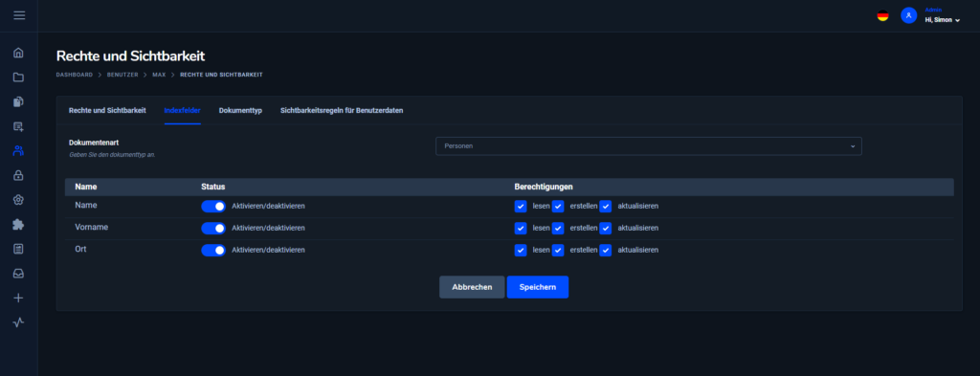980x376 pixels.
Task: Uncheck lesen permission for Vorname
Action: point(521,228)
